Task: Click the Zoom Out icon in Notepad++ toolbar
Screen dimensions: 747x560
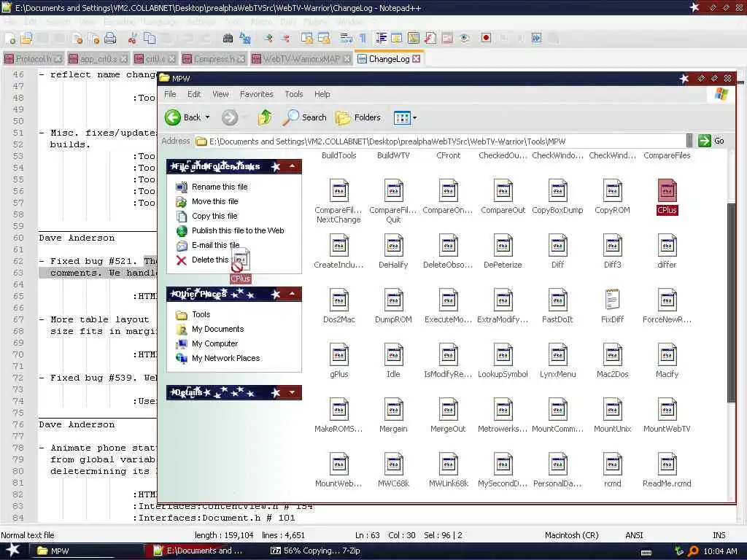Action: (285, 38)
